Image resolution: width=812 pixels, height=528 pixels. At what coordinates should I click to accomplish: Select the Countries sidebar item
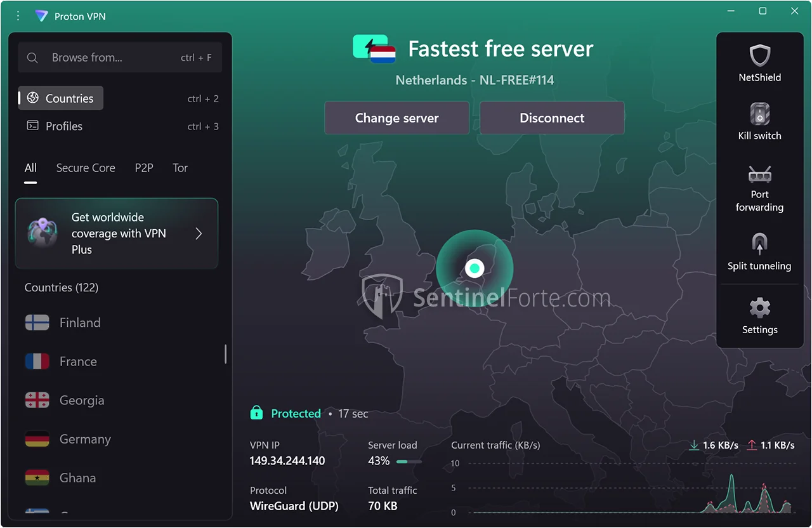(x=61, y=98)
